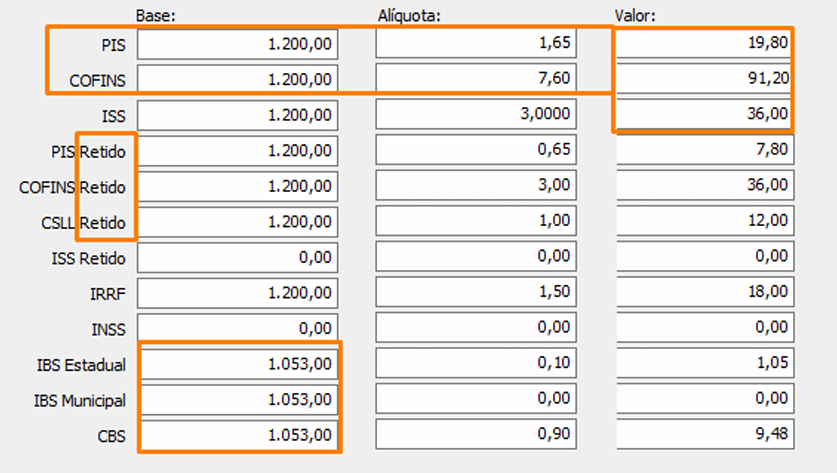Viewport: 837px width, 473px height.
Task: Click the COFINS Base field
Action: pyautogui.click(x=238, y=78)
